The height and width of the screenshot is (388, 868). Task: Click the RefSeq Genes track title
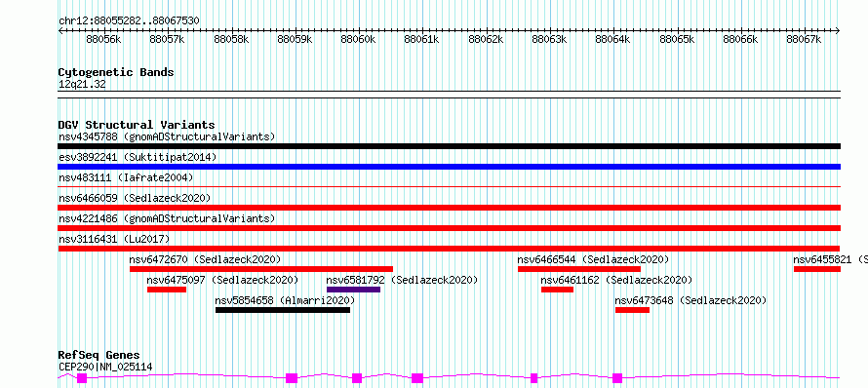click(99, 356)
